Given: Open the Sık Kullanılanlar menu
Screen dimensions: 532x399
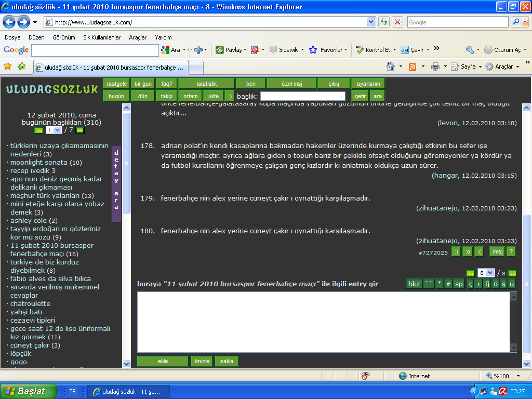Looking at the screenshot, I should [x=102, y=37].
